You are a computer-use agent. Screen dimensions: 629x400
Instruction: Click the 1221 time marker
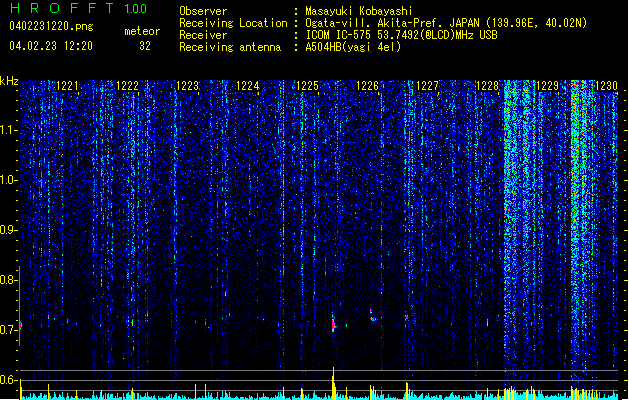pos(67,85)
